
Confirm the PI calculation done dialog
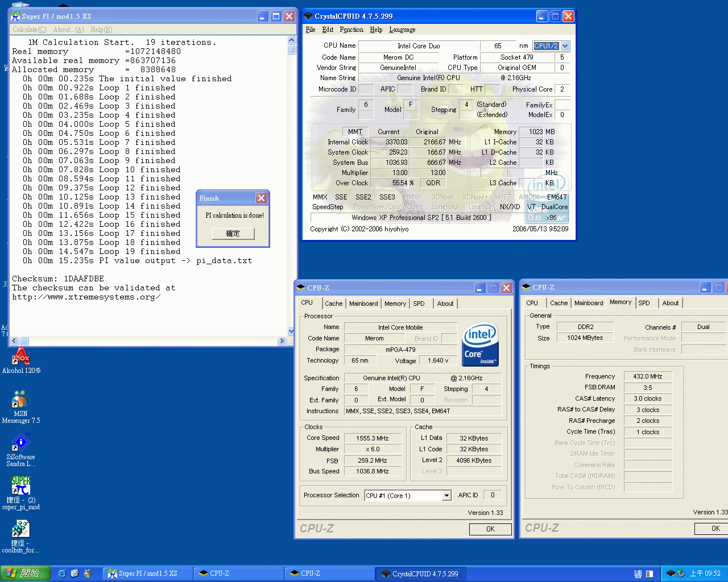[x=233, y=234]
